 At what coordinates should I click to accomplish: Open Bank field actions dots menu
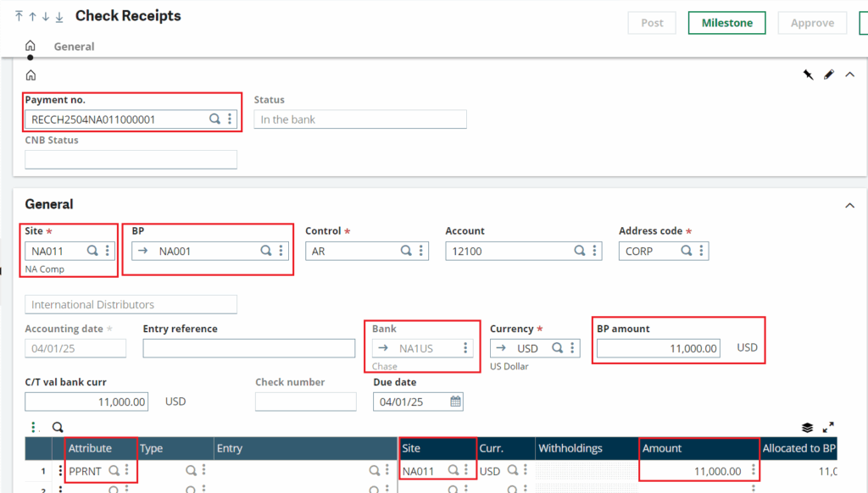click(465, 348)
